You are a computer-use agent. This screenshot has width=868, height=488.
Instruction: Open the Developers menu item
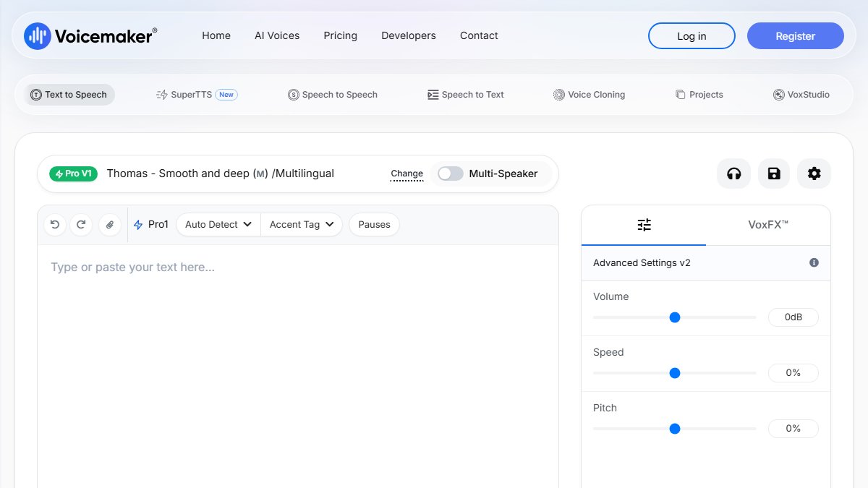[409, 35]
